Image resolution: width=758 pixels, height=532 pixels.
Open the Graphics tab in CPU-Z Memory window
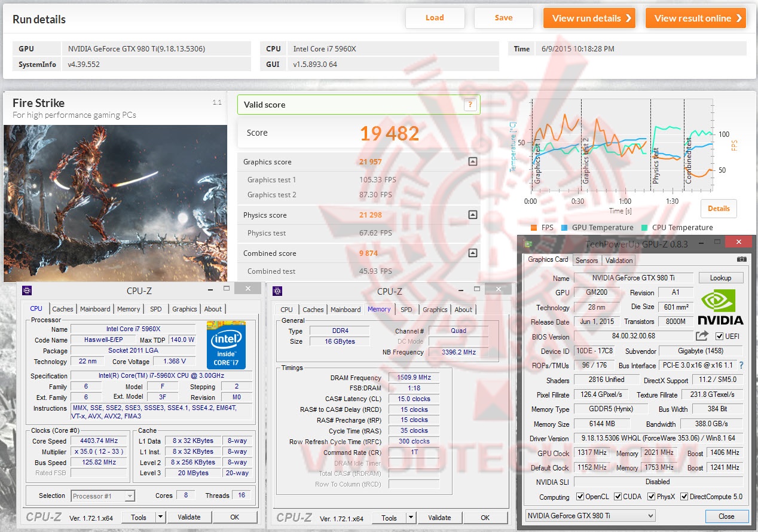coord(435,310)
